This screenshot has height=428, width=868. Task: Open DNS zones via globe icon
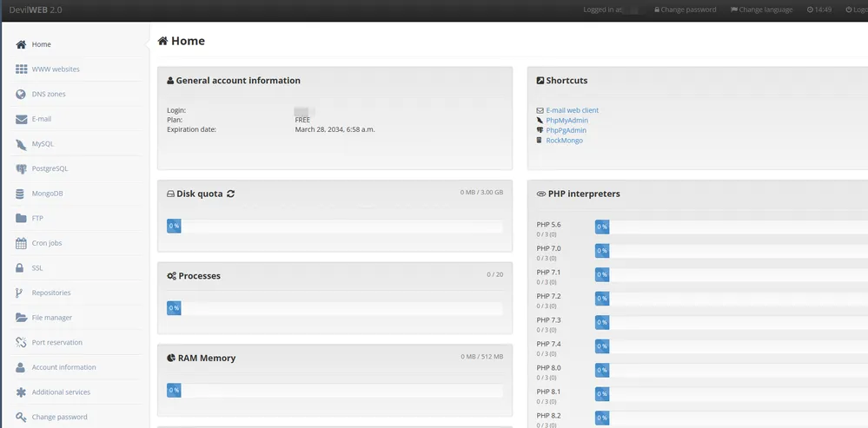coord(21,95)
